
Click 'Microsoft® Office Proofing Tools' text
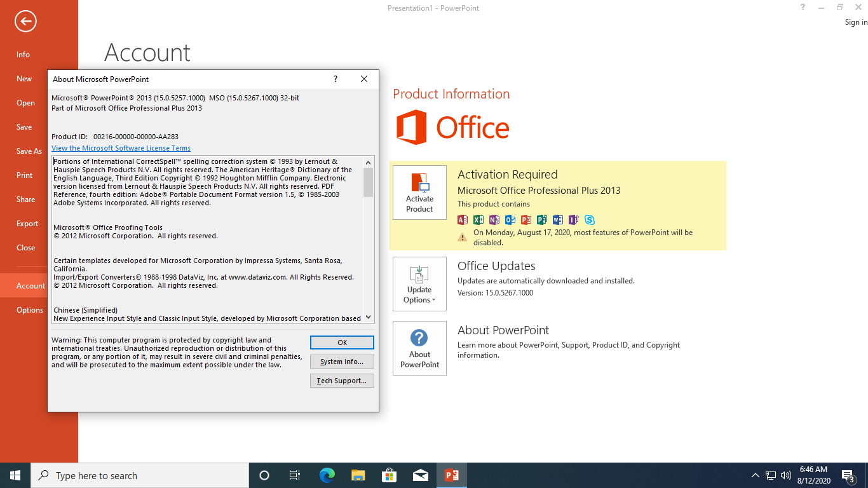(108, 227)
